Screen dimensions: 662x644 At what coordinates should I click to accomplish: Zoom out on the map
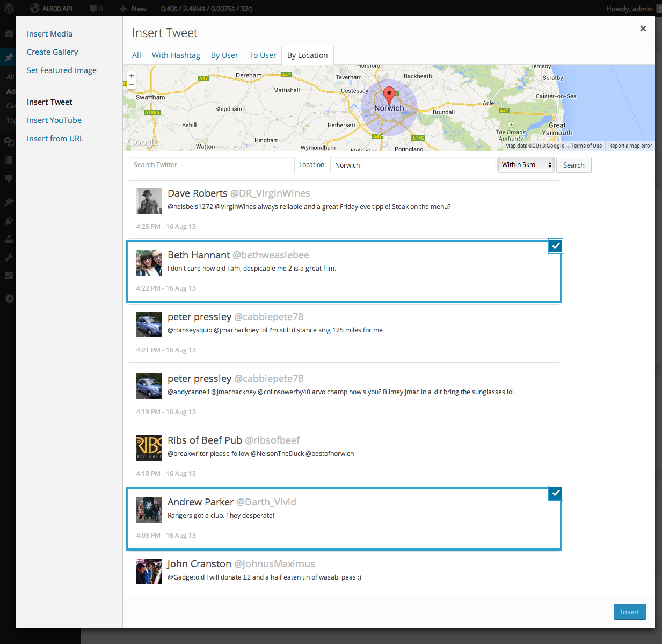click(132, 85)
